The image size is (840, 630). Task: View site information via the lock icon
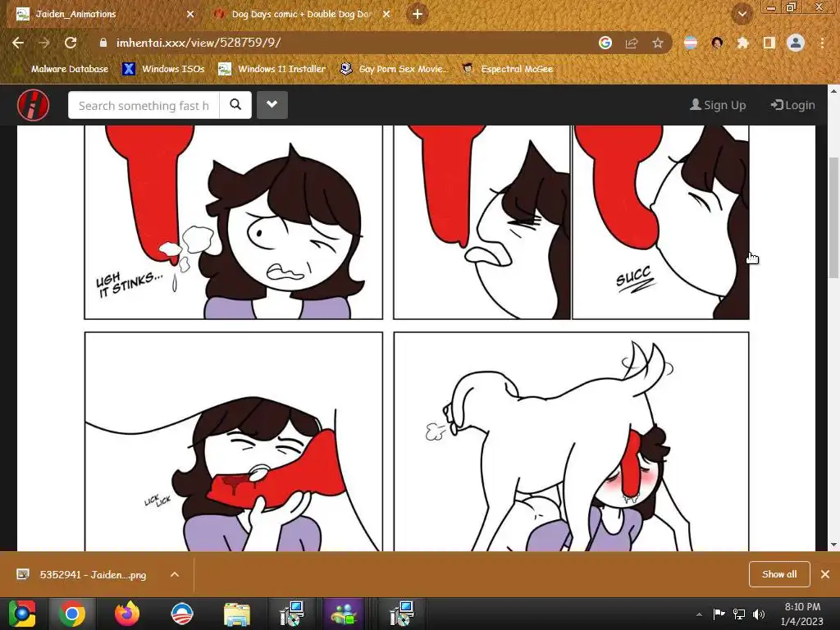pos(103,43)
